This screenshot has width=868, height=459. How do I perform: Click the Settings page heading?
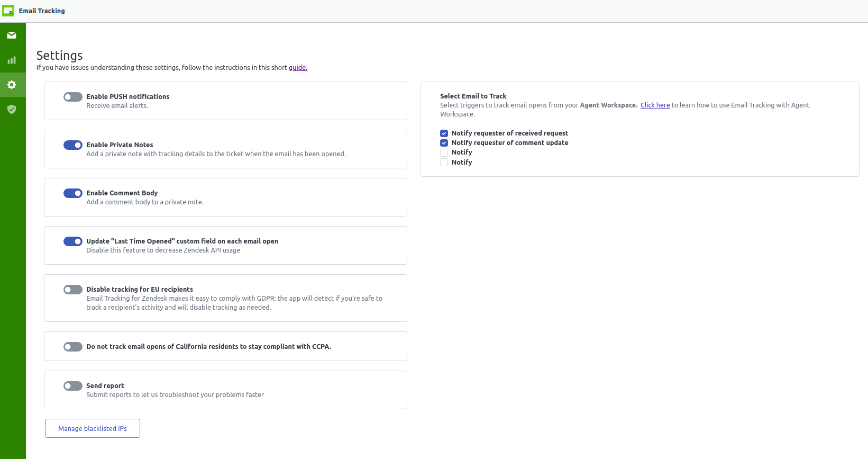(x=60, y=56)
